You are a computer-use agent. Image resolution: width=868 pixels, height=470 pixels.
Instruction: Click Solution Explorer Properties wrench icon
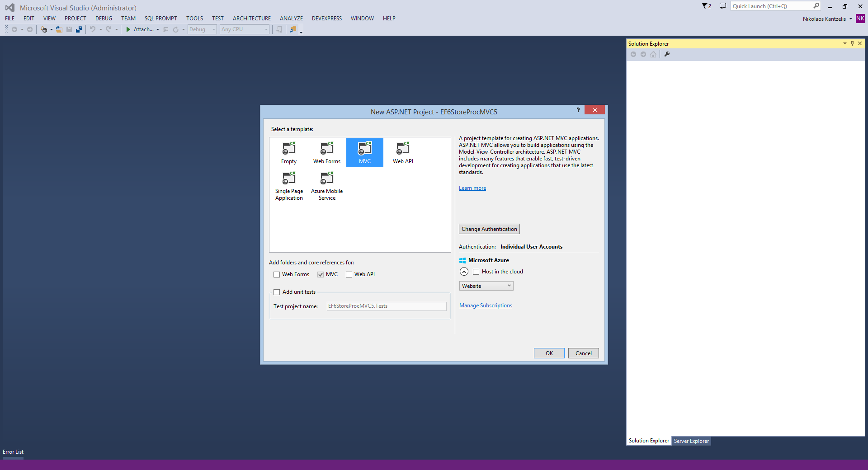point(667,54)
